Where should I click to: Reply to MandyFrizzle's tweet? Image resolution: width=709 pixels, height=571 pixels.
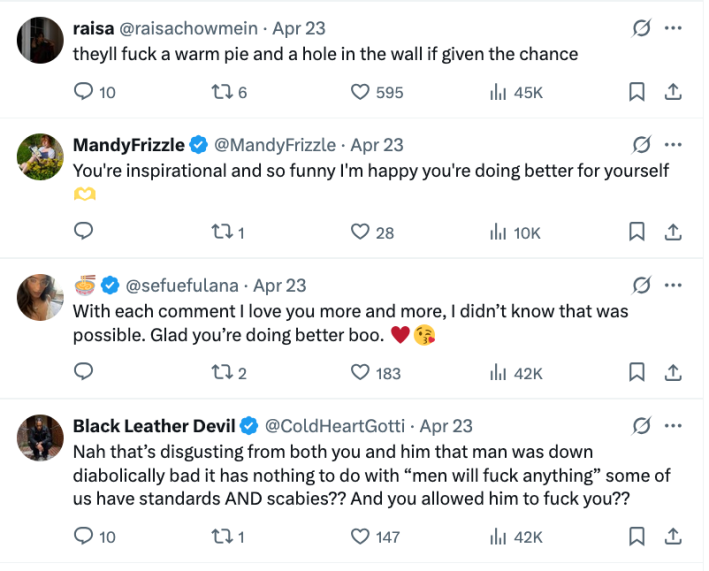pyautogui.click(x=85, y=232)
